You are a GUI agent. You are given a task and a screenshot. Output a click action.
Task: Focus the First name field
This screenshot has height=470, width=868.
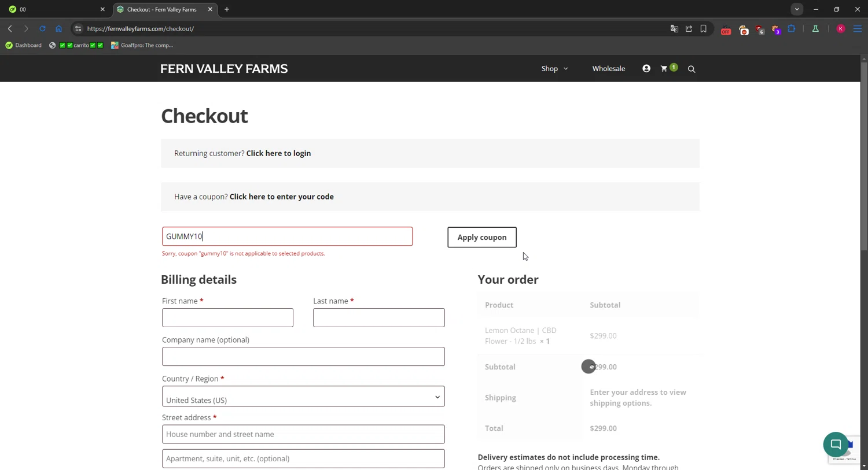coord(227,318)
